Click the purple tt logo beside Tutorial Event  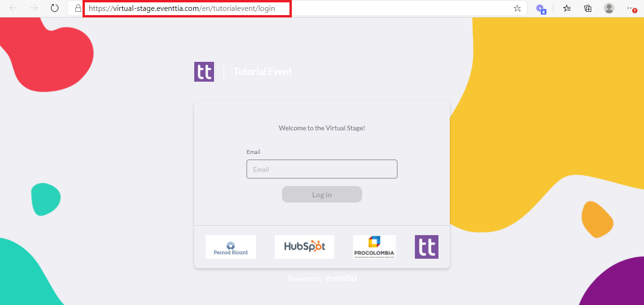(x=204, y=72)
